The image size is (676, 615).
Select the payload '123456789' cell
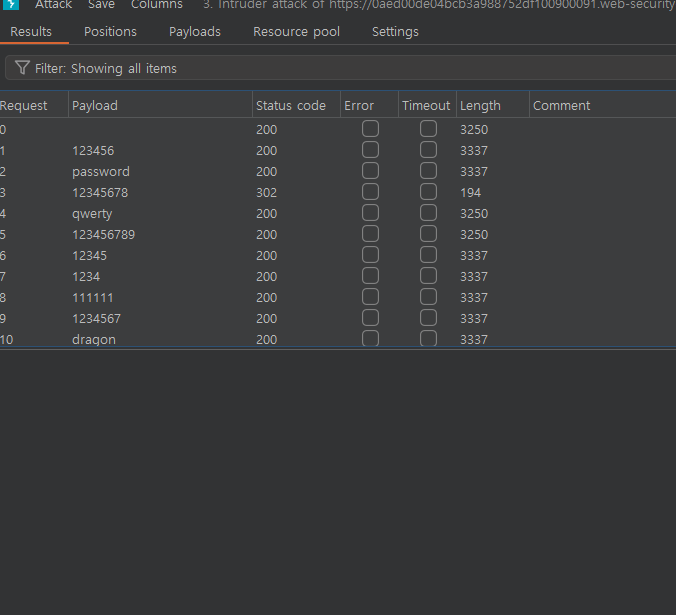103,235
